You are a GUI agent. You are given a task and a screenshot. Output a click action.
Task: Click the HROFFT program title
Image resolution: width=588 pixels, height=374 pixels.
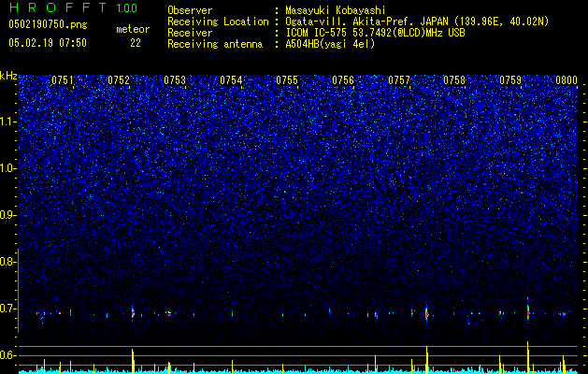[x=58, y=7]
